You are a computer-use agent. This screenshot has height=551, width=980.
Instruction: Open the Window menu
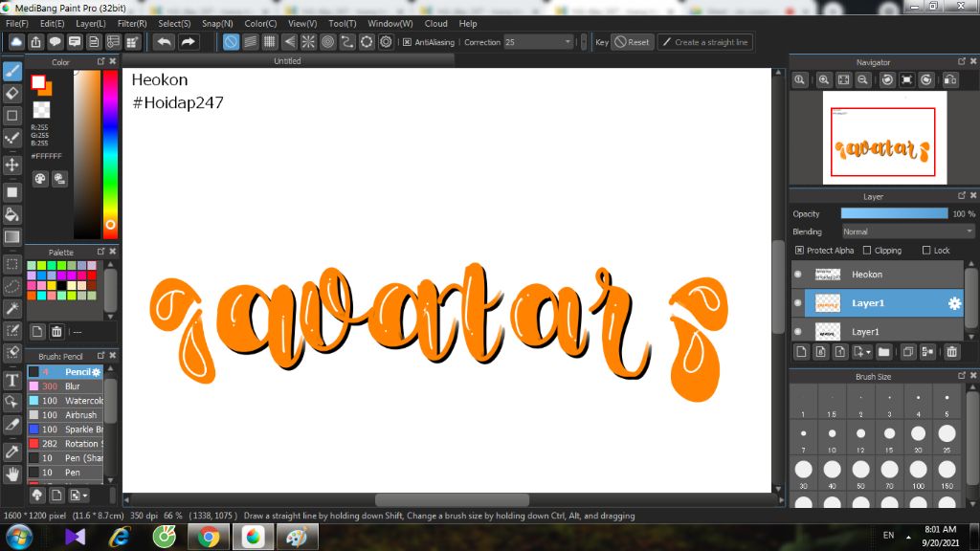click(x=390, y=23)
